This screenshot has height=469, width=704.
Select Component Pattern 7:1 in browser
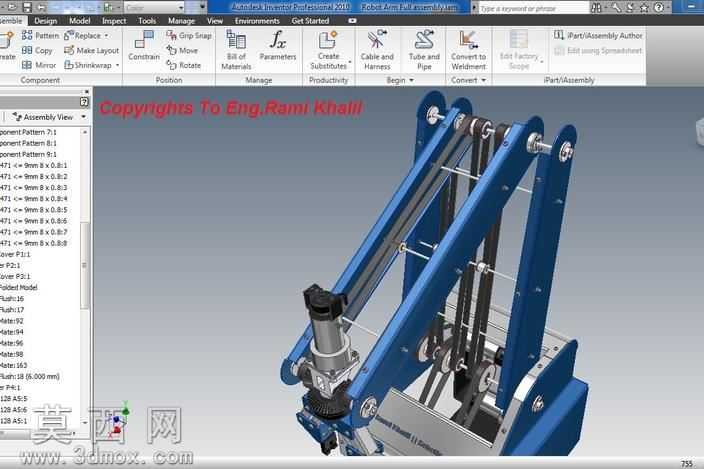pyautogui.click(x=28, y=132)
